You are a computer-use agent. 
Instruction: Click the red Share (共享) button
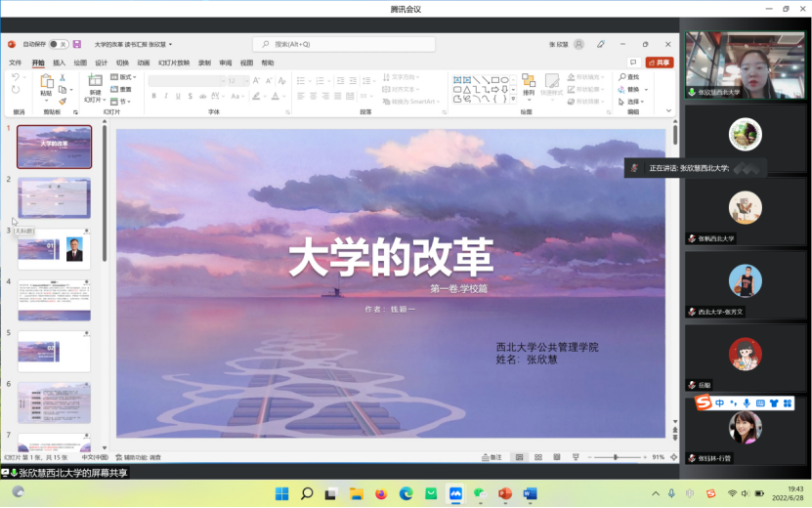(661, 63)
